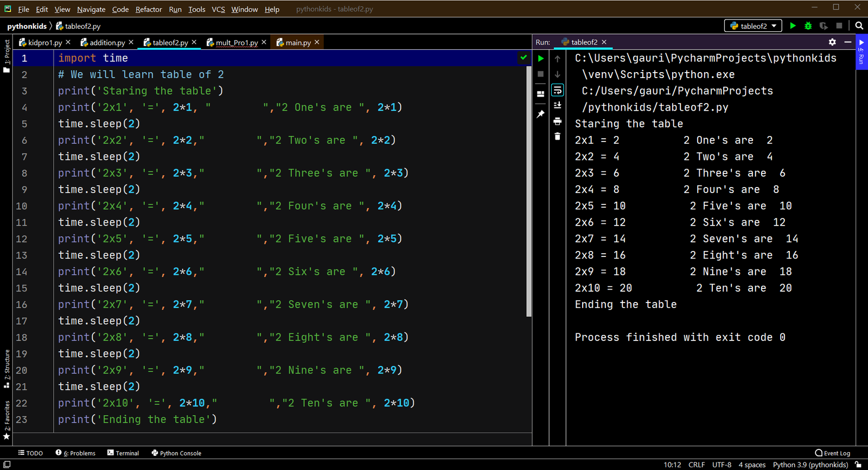This screenshot has width=868, height=470.
Task: Toggle scroll to end of output
Action: [x=557, y=105]
